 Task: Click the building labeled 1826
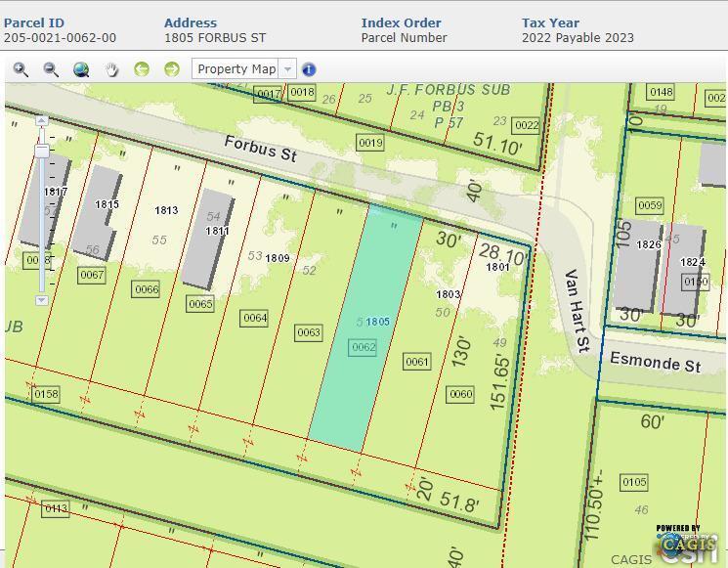coord(638,265)
